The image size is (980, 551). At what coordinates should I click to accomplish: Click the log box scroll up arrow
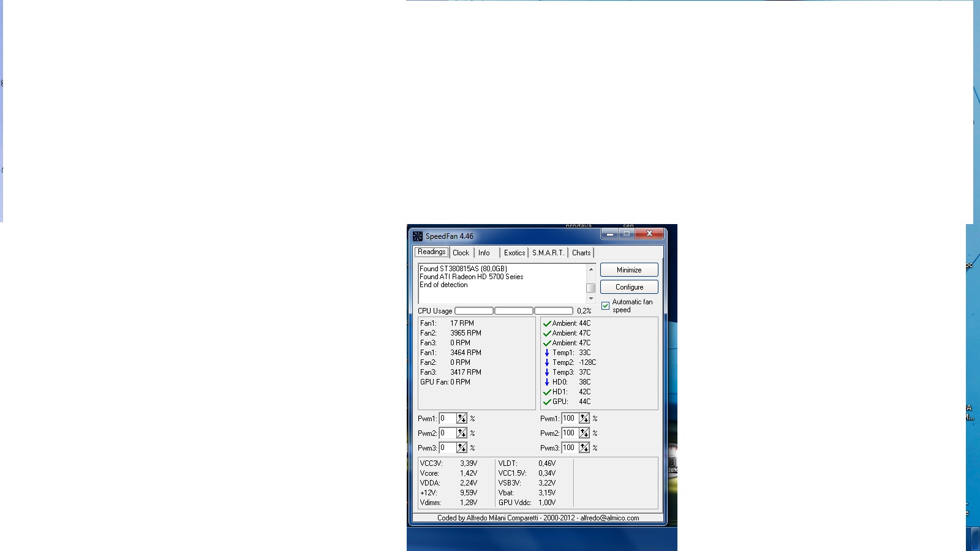coord(591,269)
